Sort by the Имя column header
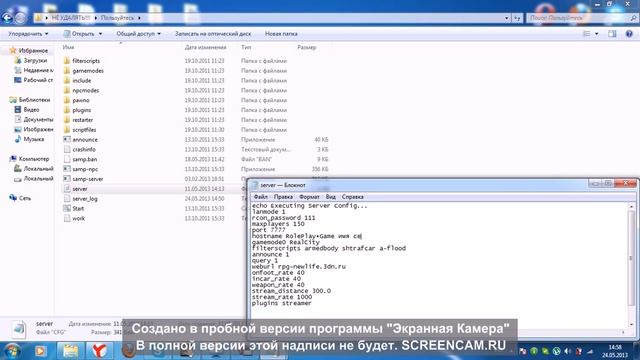This screenshot has width=640, height=360. pyautogui.click(x=69, y=47)
